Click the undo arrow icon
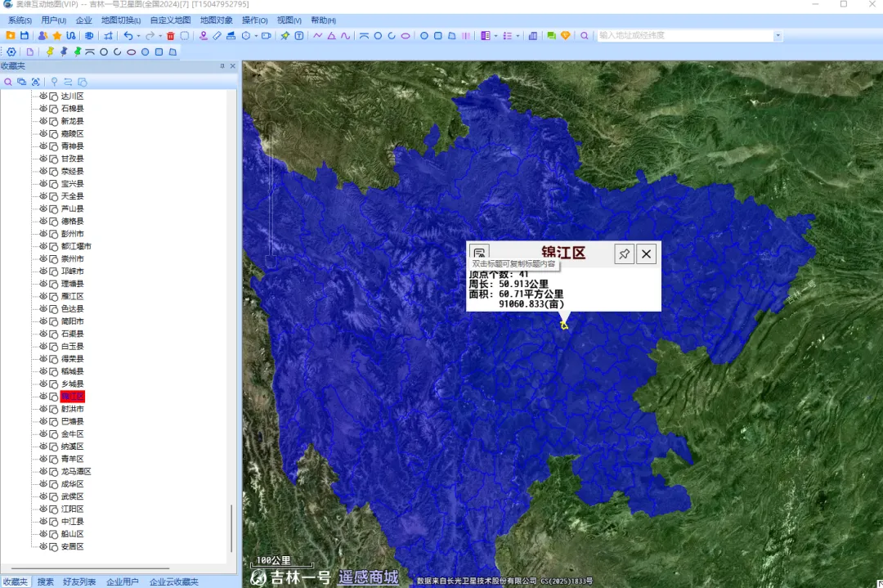The image size is (883, 588). (128, 35)
